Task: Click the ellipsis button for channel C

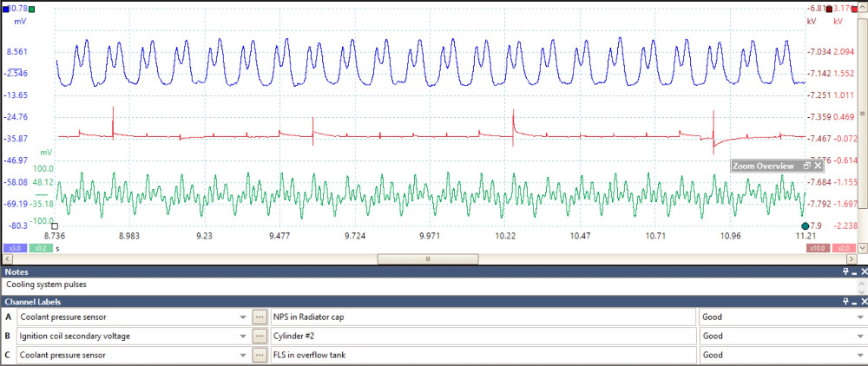Action: point(259,355)
